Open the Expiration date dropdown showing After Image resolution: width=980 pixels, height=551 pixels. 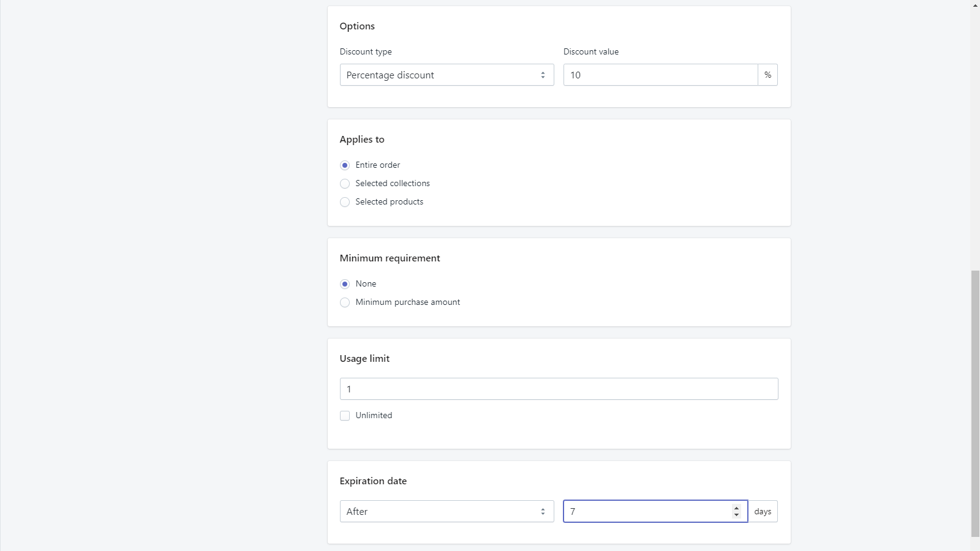pos(447,511)
